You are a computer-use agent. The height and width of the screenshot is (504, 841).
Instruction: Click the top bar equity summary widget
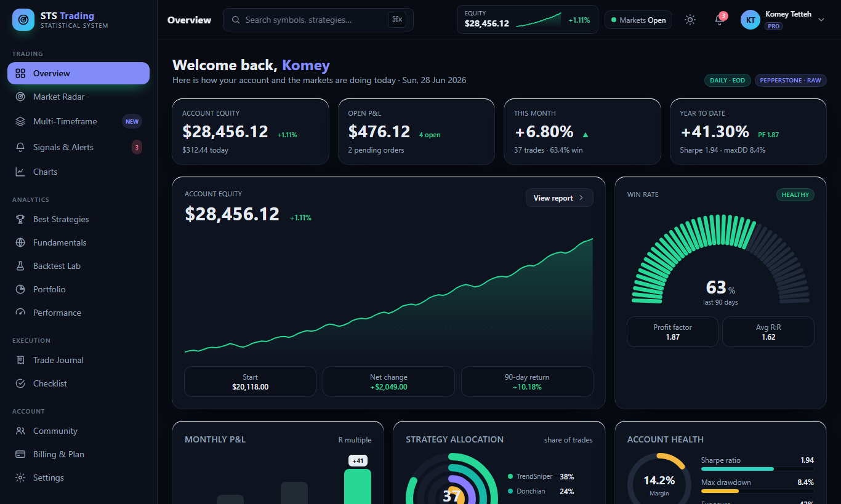[x=528, y=20]
